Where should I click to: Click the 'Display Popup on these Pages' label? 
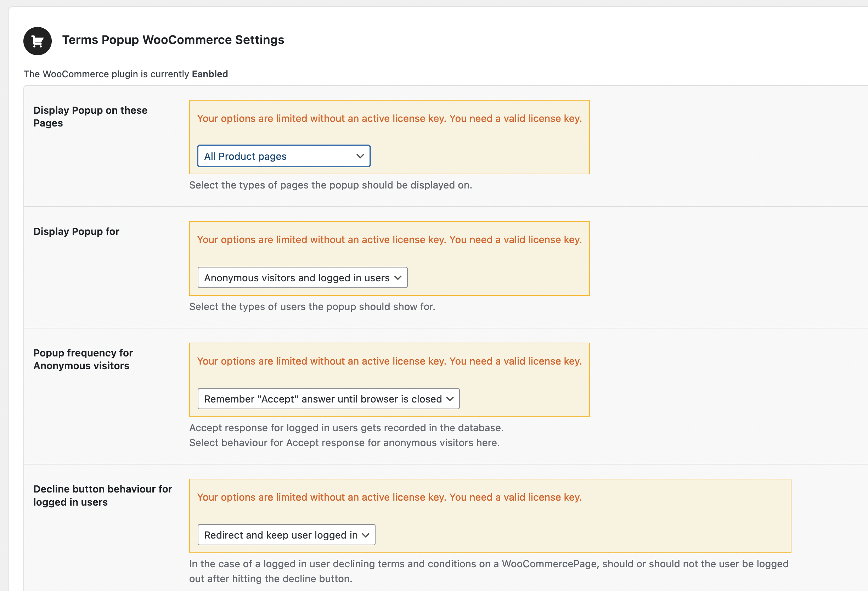[x=90, y=117]
